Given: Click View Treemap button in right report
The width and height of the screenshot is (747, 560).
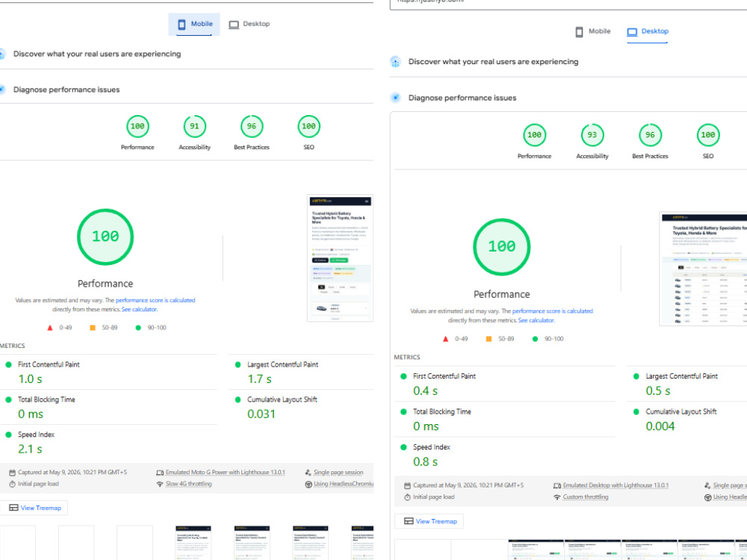Looking at the screenshot, I should click(430, 521).
